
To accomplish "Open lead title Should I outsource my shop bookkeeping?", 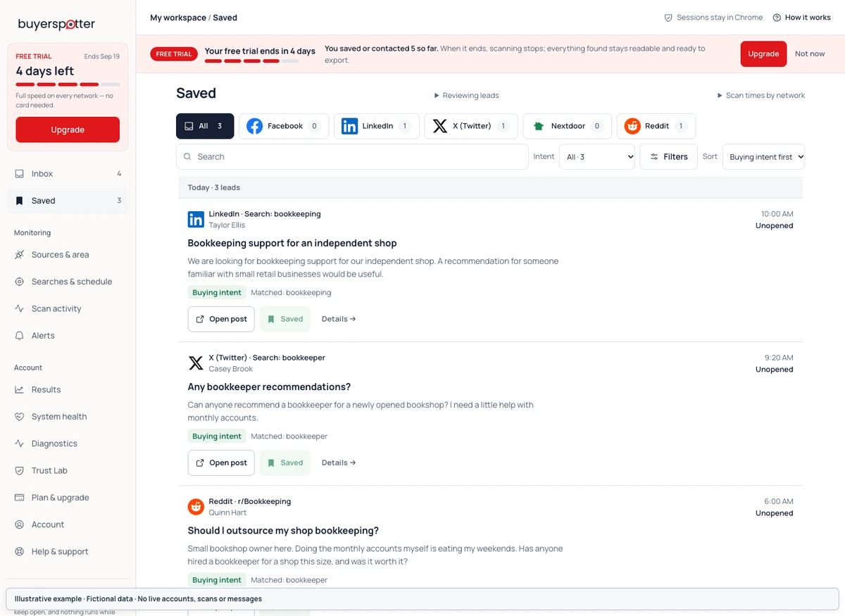I will (x=283, y=531).
